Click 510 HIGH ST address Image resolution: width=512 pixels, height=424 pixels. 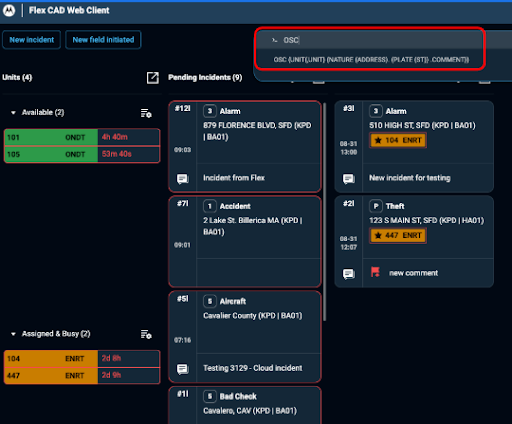[x=422, y=125]
